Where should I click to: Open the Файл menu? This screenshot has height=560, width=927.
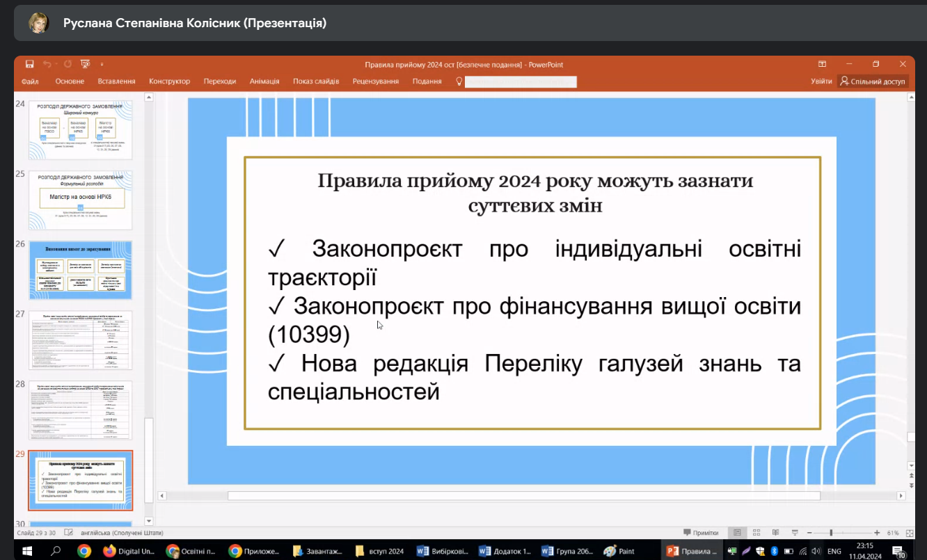pos(30,81)
